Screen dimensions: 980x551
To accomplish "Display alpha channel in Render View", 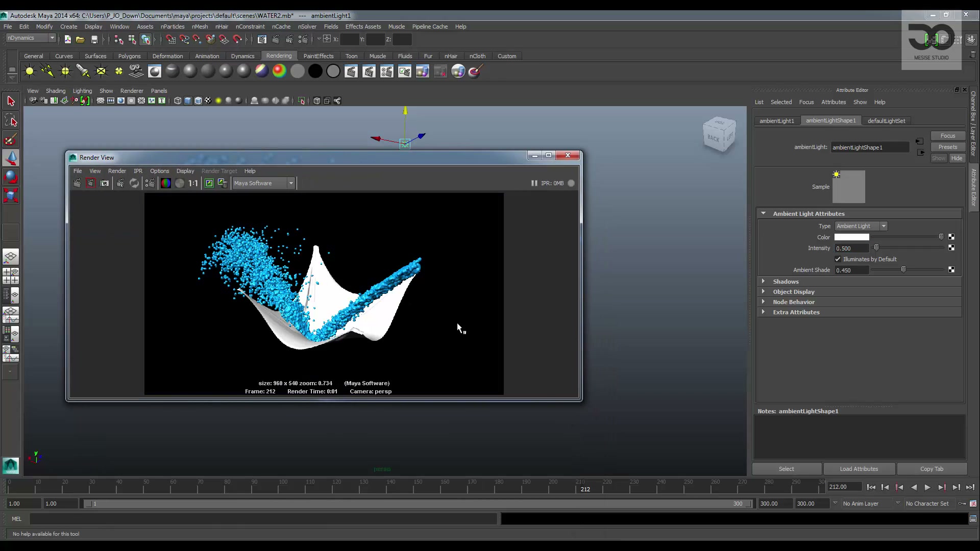I will 180,183.
